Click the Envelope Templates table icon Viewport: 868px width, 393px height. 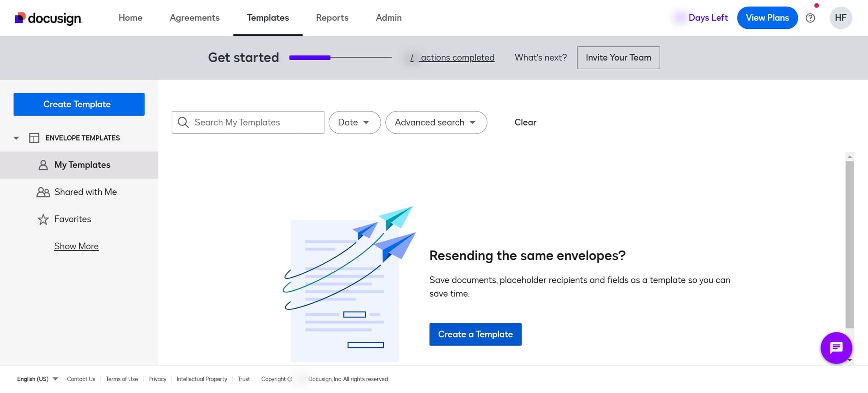[x=34, y=138]
